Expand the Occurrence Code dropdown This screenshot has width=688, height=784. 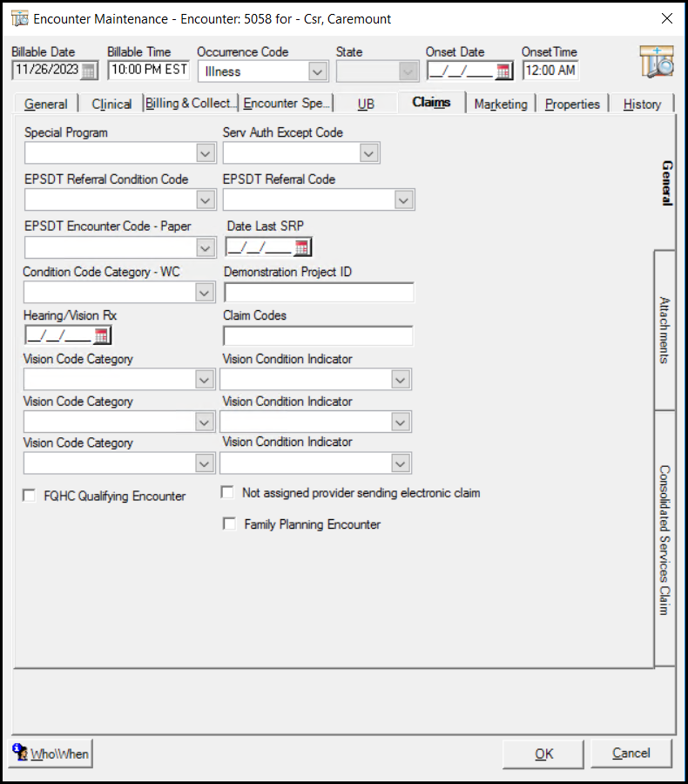point(318,71)
